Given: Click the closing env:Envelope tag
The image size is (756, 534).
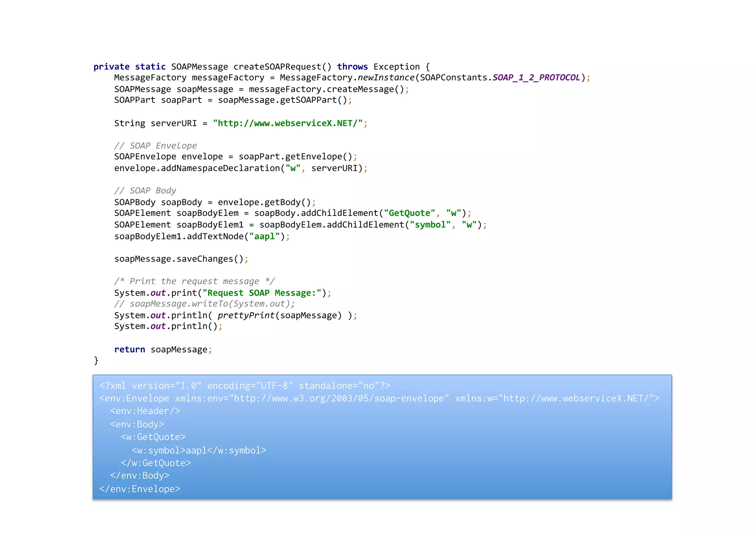Looking at the screenshot, I should [140, 489].
